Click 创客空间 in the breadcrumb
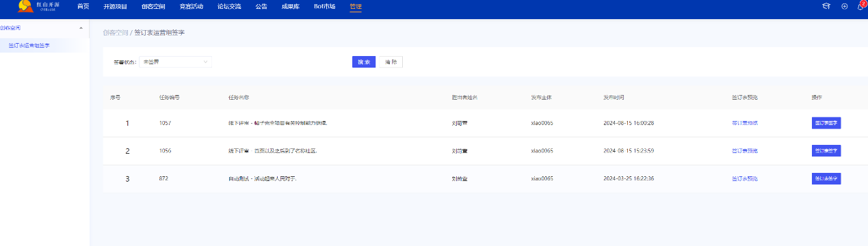 click(115, 32)
